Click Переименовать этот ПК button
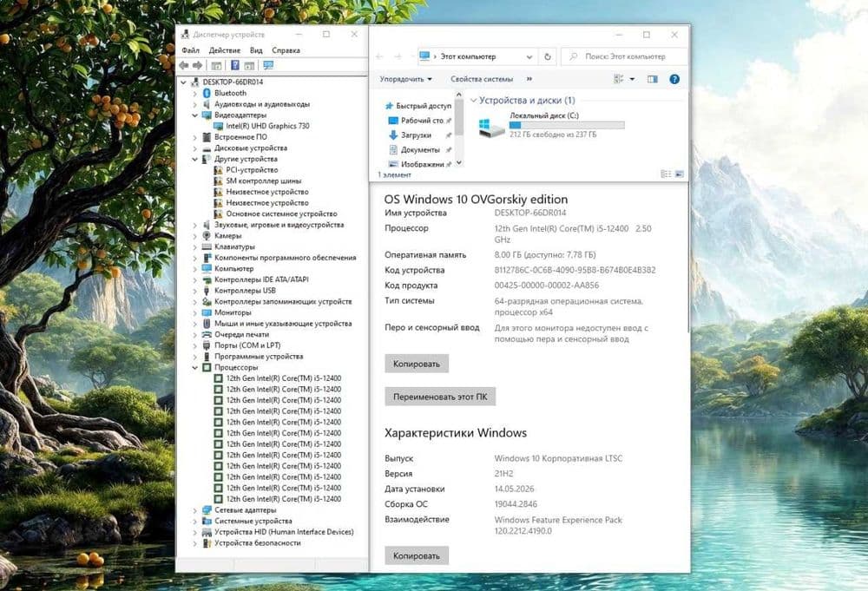This screenshot has width=868, height=591. click(x=440, y=397)
